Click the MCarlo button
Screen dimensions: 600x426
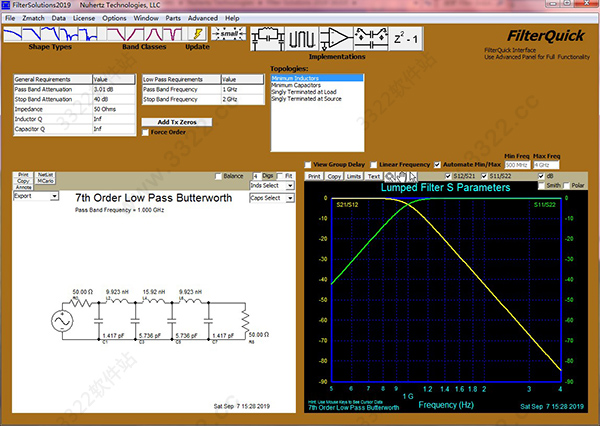tap(45, 181)
